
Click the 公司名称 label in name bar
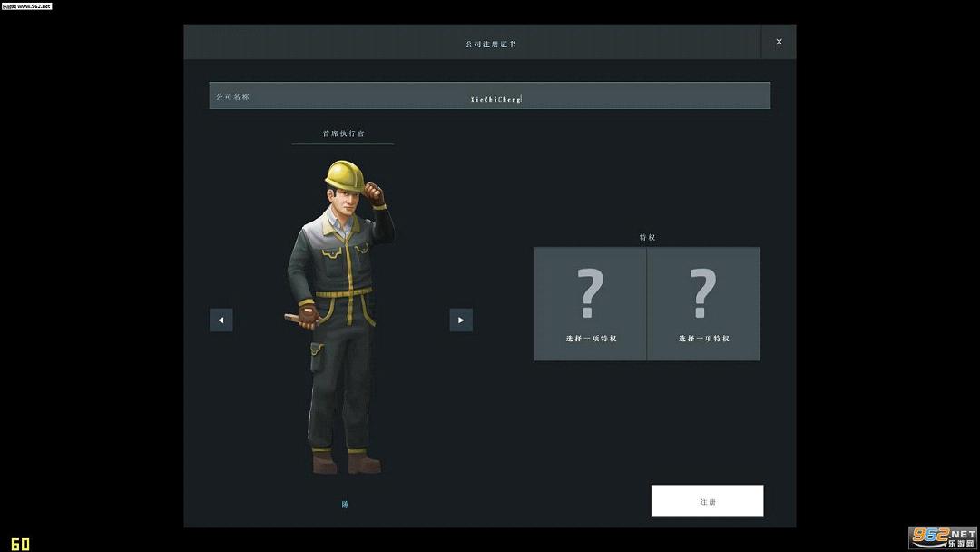click(232, 96)
